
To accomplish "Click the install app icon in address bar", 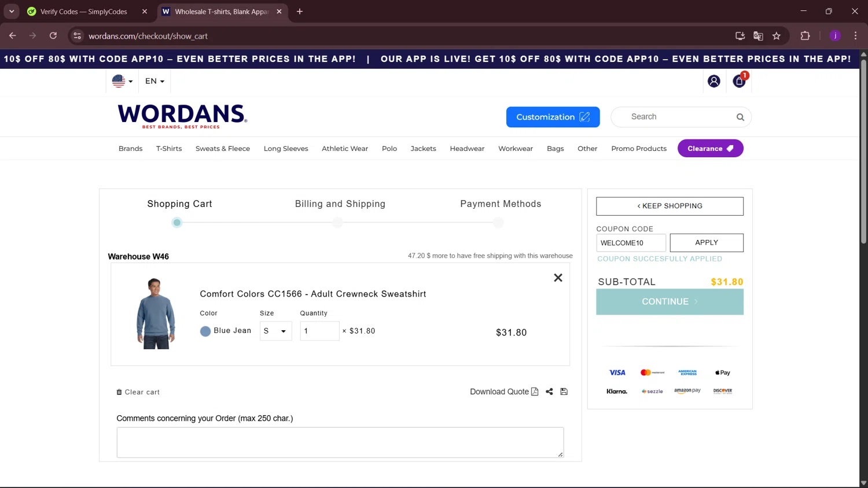I will point(740,36).
